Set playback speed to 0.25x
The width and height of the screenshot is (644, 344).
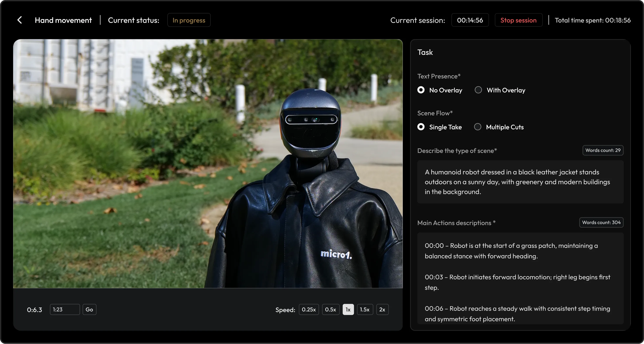point(309,309)
